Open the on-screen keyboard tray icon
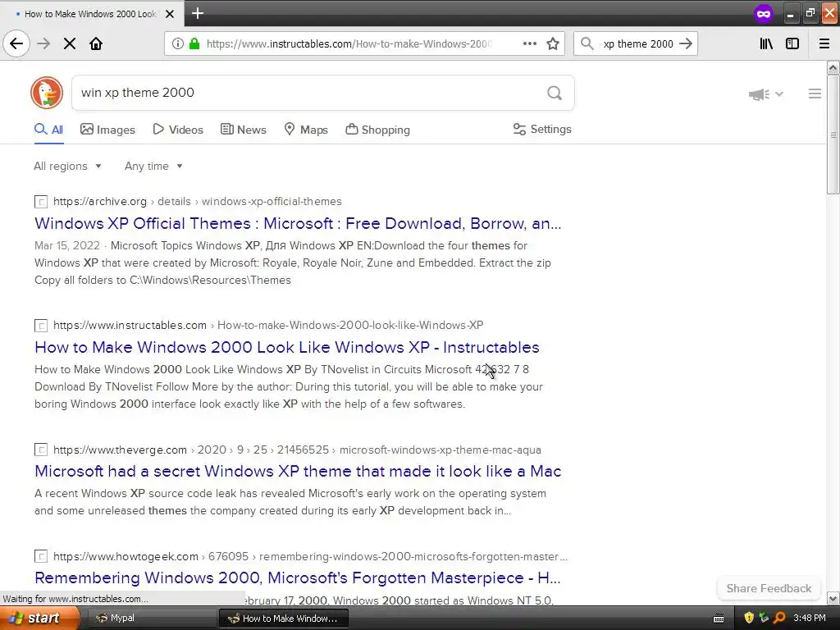840x630 pixels. (x=719, y=619)
